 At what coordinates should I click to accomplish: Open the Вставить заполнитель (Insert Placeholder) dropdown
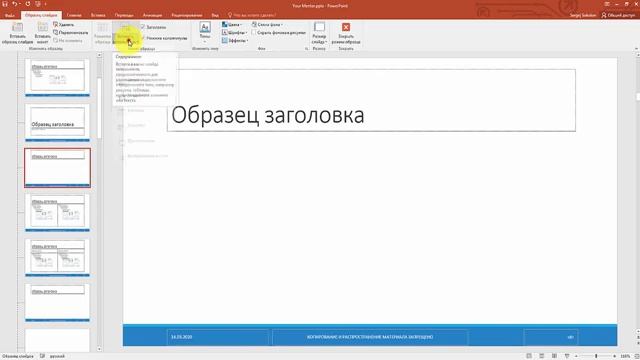coord(126,33)
